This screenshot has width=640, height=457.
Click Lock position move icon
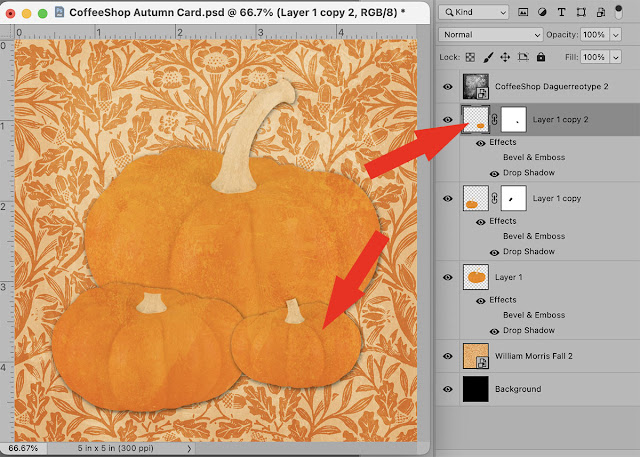pos(505,57)
